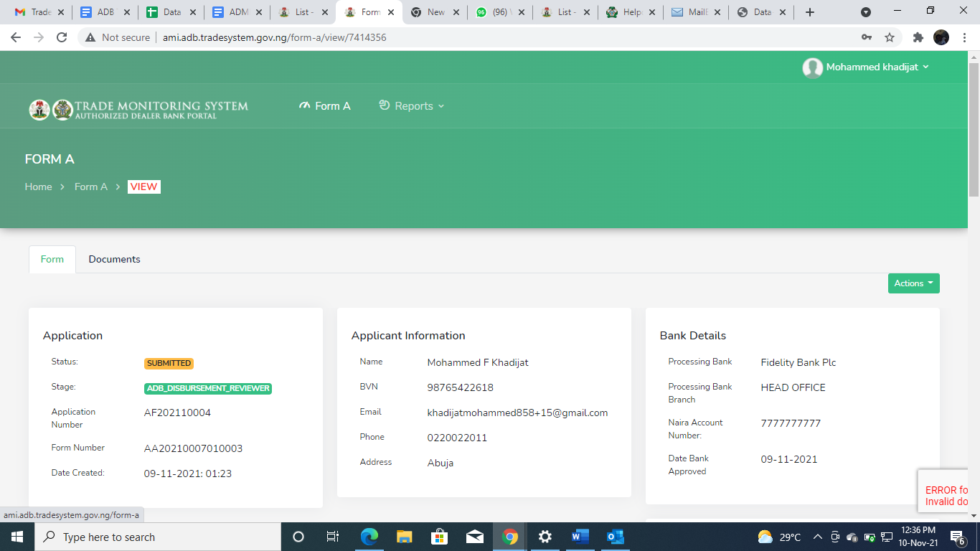
Task: Open the Form A navigation menu
Action: click(x=325, y=106)
